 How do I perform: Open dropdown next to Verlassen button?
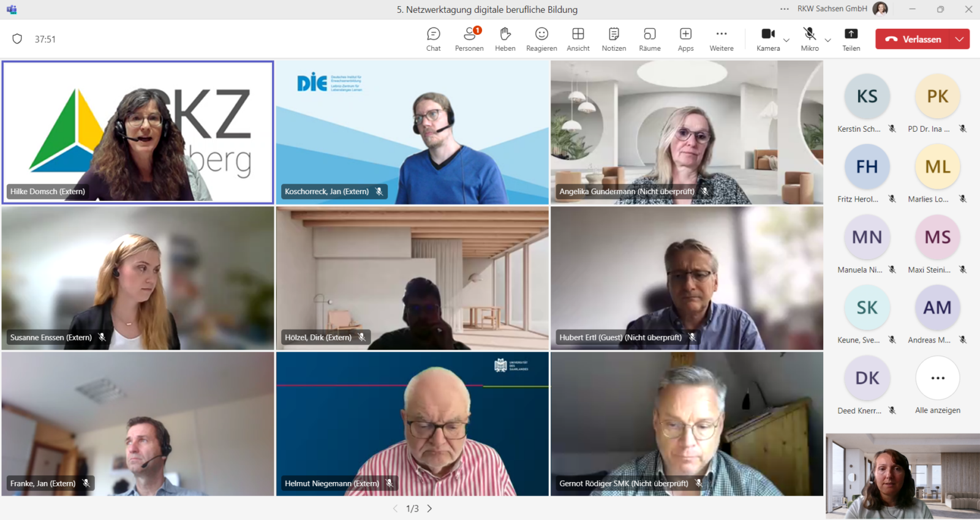959,39
